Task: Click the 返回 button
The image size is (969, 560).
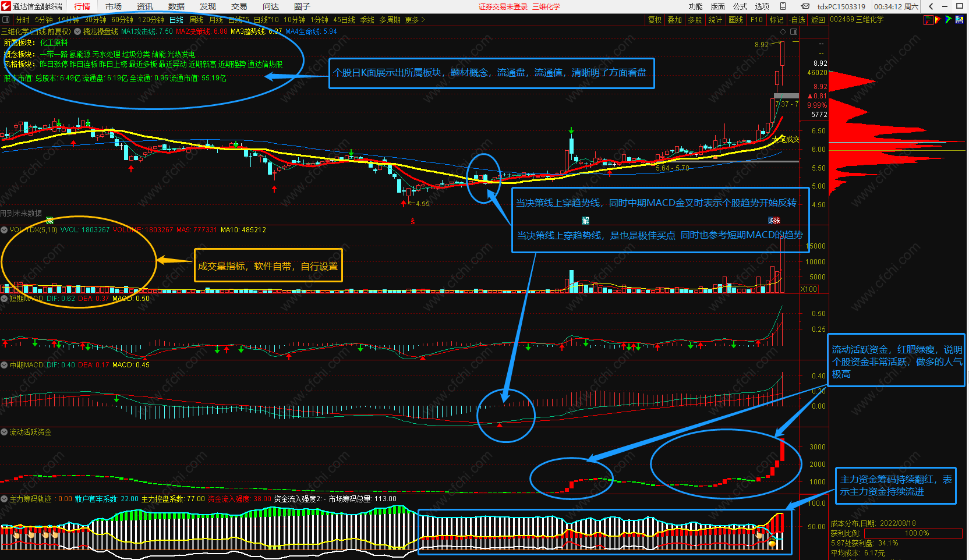Action: tap(818, 20)
